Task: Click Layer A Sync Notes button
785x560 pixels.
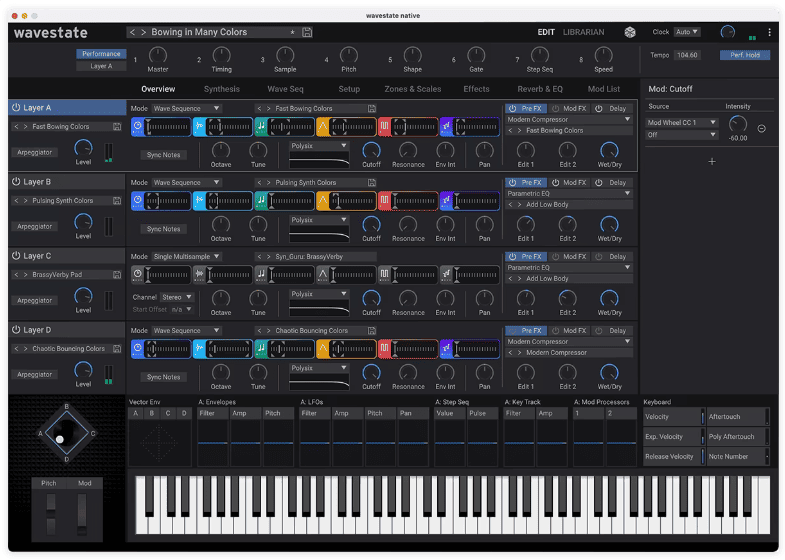Action: (163, 155)
